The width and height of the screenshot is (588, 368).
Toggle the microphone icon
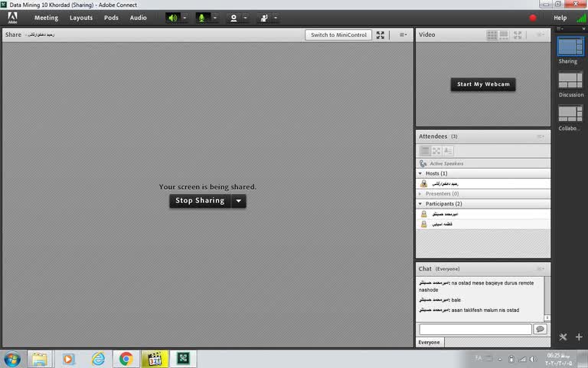(202, 18)
